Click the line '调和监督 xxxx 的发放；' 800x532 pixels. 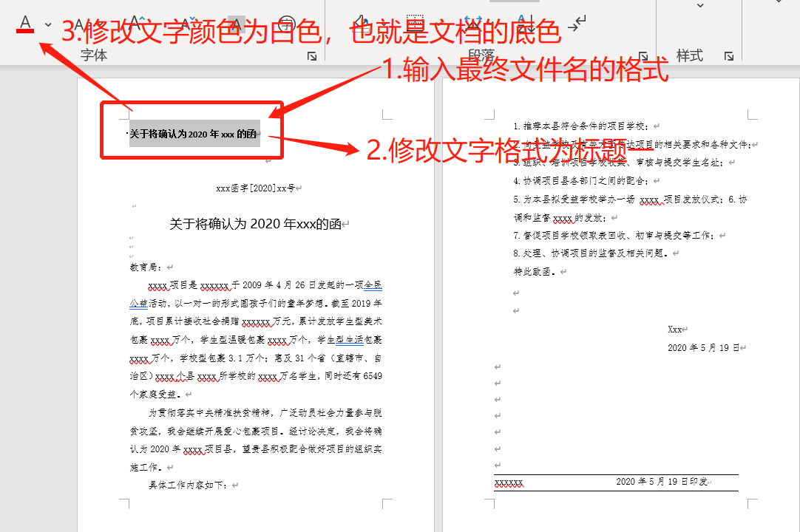pyautogui.click(x=560, y=218)
